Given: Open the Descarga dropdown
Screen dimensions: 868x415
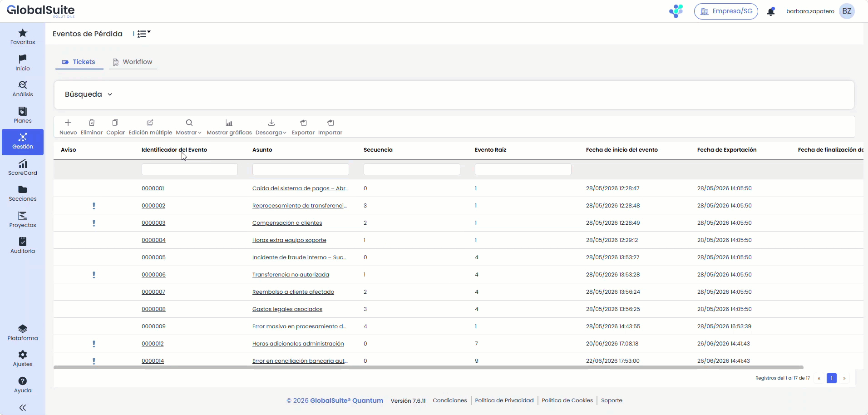Looking at the screenshot, I should coord(271,127).
